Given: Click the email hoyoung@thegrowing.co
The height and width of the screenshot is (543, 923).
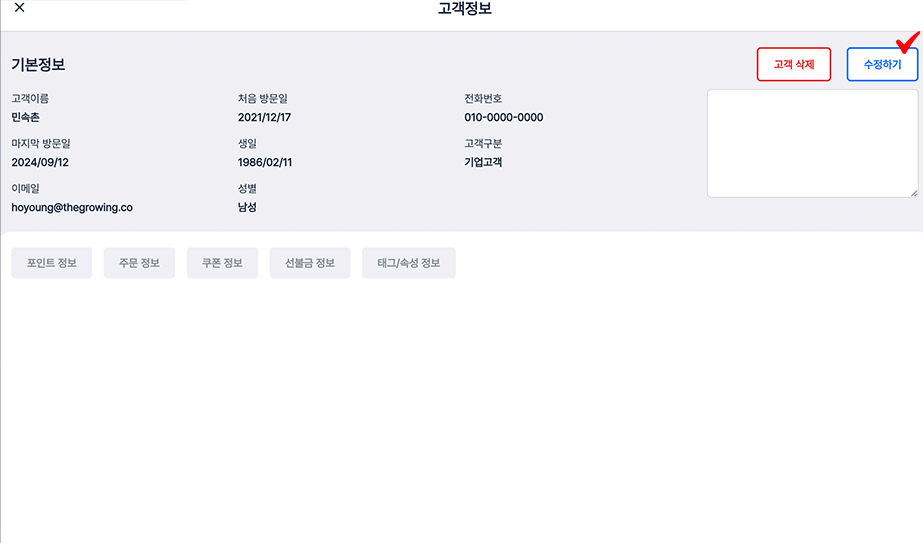Looking at the screenshot, I should pos(72,207).
